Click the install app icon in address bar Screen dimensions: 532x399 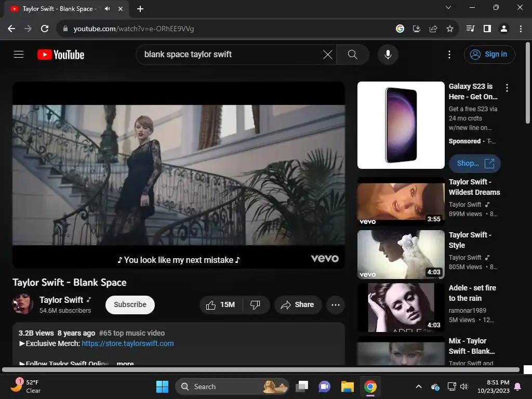click(x=416, y=29)
